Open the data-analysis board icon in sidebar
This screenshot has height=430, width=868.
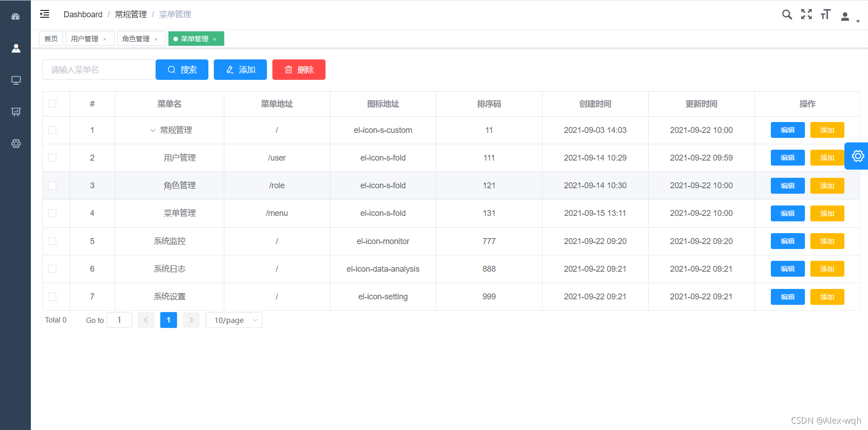(x=16, y=112)
